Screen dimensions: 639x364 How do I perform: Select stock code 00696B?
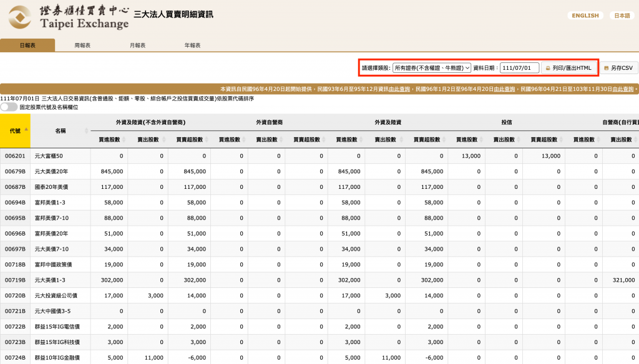15,233
